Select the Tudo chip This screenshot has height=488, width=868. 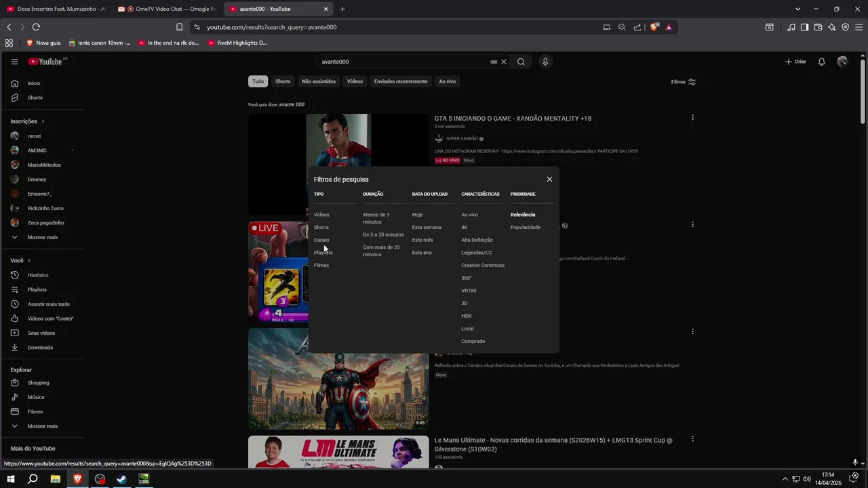[258, 81]
